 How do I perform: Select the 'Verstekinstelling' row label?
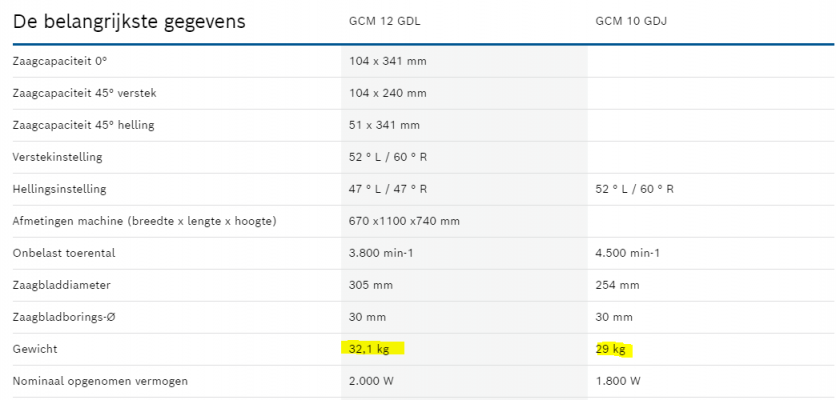58,157
